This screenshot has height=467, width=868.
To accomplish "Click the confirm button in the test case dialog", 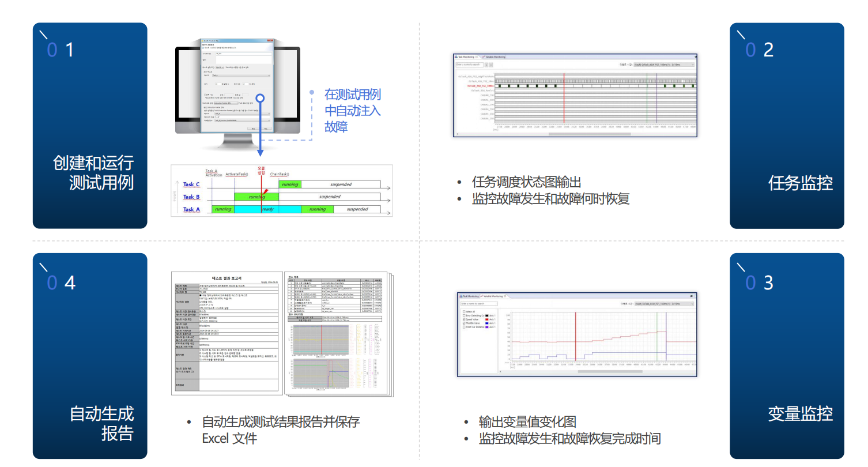I will (252, 129).
